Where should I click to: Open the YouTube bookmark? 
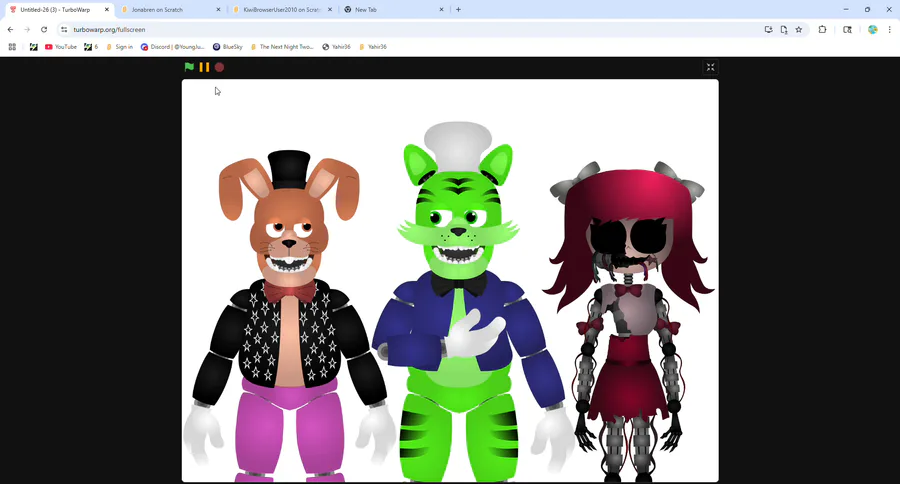tap(61, 47)
